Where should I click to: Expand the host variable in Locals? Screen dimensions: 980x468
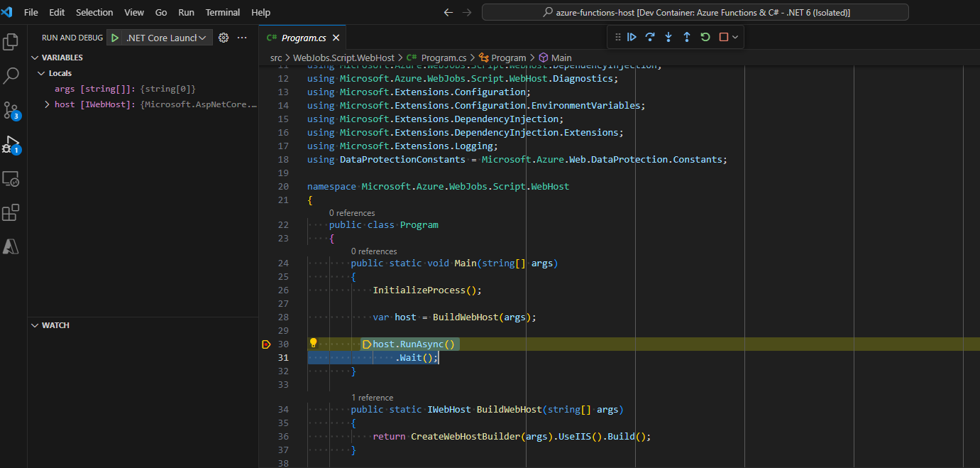[x=48, y=104]
